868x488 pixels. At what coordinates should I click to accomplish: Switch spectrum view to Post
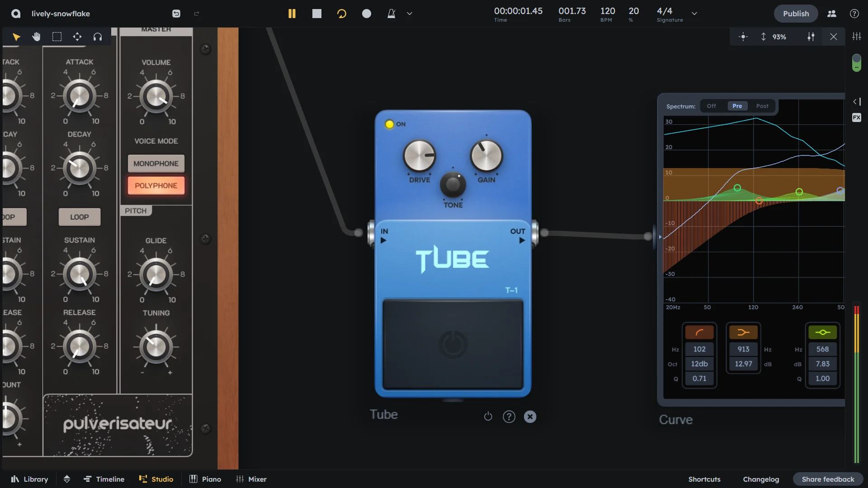point(762,106)
